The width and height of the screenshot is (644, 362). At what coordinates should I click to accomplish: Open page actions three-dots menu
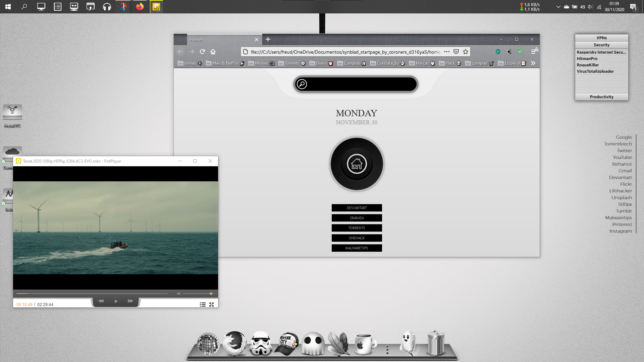click(447, 52)
